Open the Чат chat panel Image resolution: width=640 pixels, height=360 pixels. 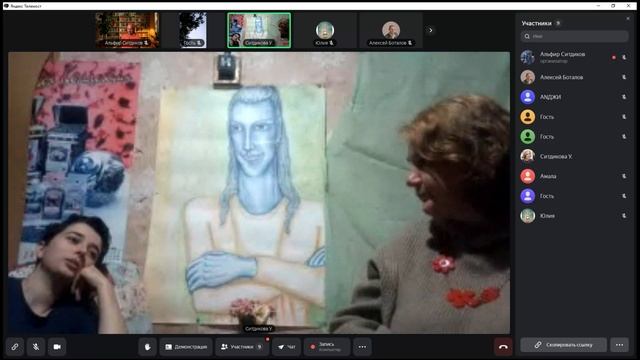(x=287, y=347)
